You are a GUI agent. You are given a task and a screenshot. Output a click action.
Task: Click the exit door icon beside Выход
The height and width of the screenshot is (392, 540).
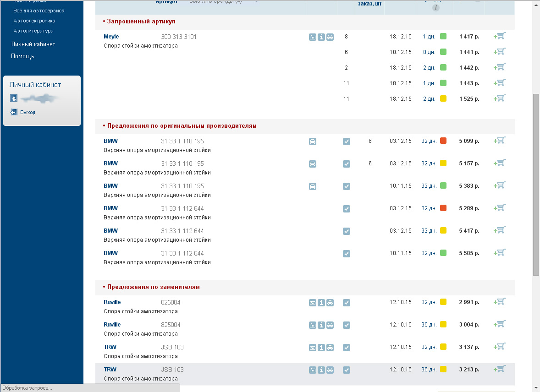click(14, 112)
